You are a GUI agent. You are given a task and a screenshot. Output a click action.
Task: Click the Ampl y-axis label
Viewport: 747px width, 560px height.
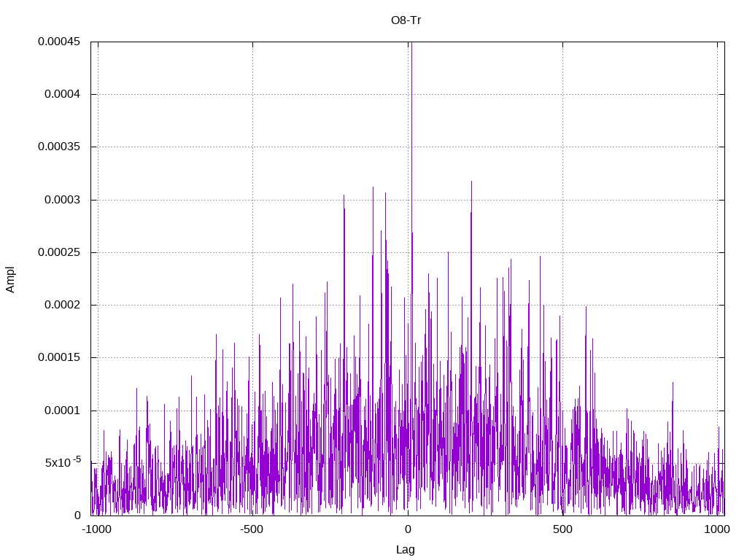10,279
